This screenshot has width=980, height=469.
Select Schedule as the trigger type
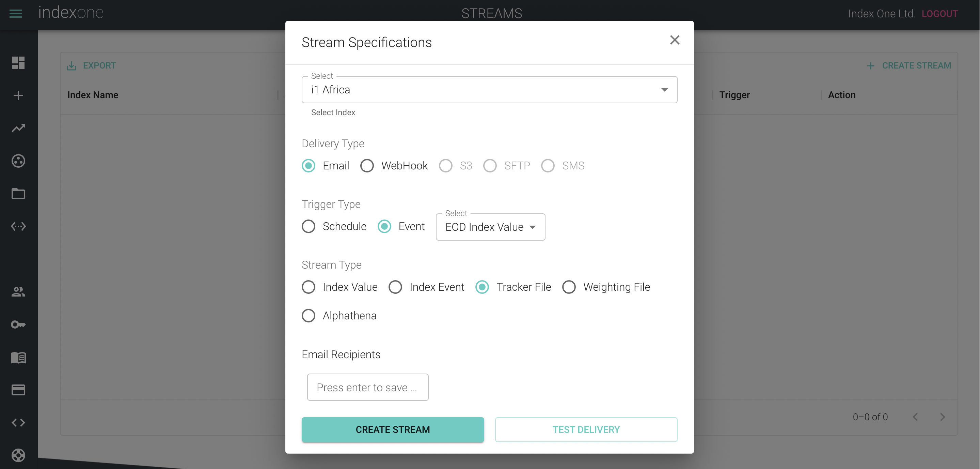point(308,226)
